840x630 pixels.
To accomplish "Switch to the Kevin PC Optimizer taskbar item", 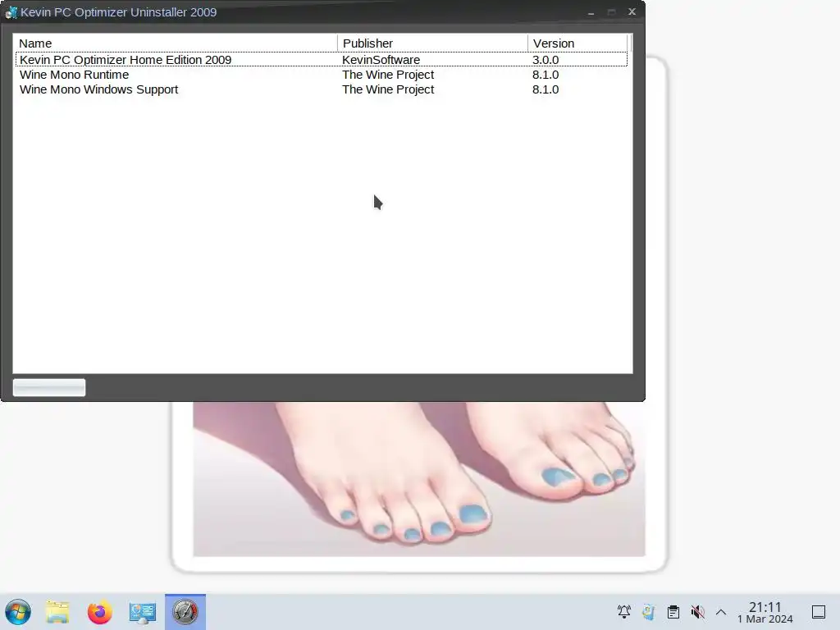I will [185, 612].
